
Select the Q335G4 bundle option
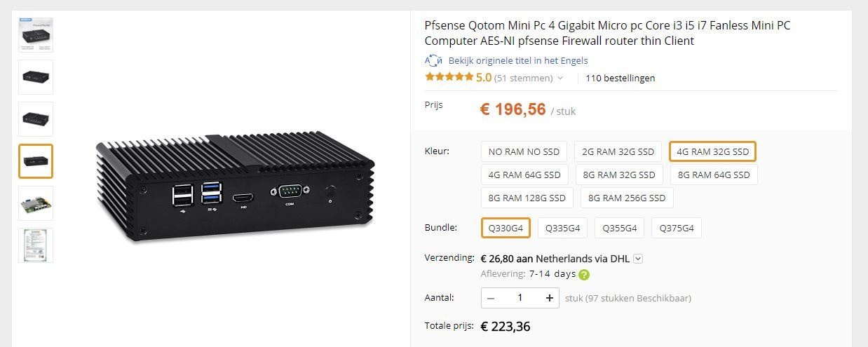pos(562,228)
